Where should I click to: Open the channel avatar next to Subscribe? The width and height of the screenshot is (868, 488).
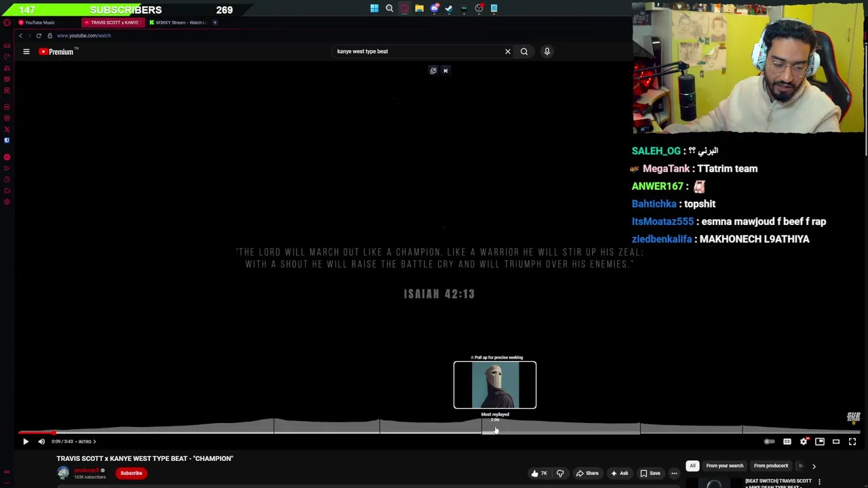(63, 473)
